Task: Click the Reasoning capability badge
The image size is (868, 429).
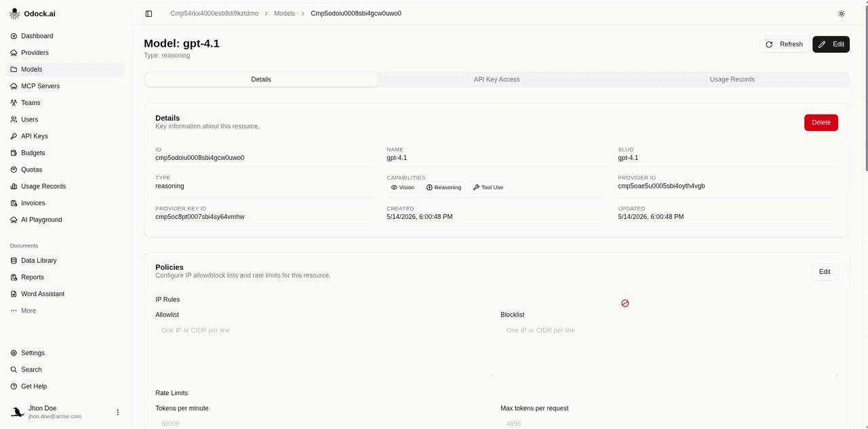Action: [x=443, y=188]
